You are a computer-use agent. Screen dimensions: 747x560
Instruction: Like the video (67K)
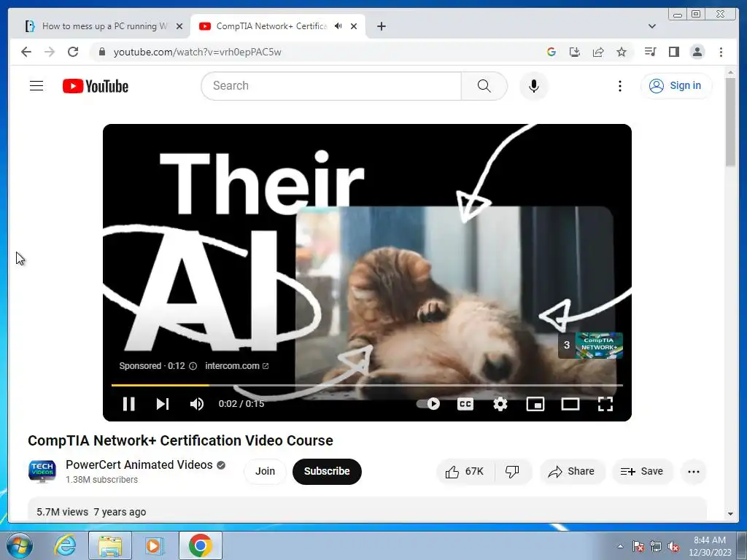pyautogui.click(x=465, y=472)
